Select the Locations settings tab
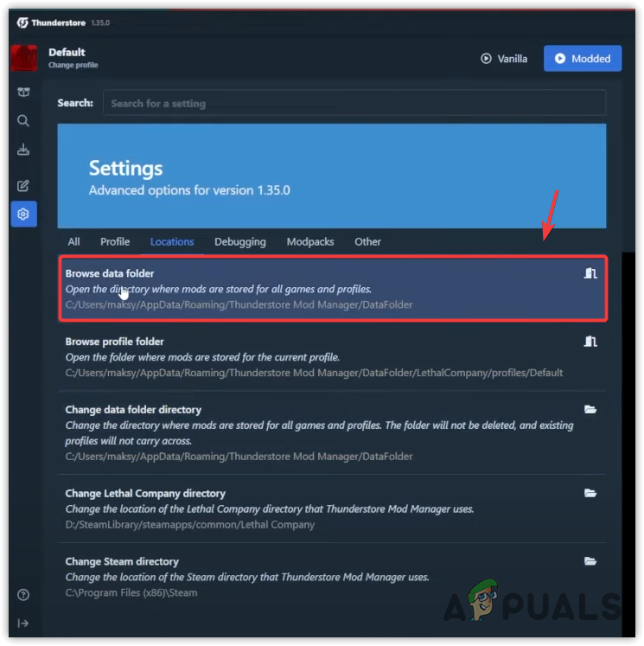Viewport: 644px width, 646px height. coord(172,242)
